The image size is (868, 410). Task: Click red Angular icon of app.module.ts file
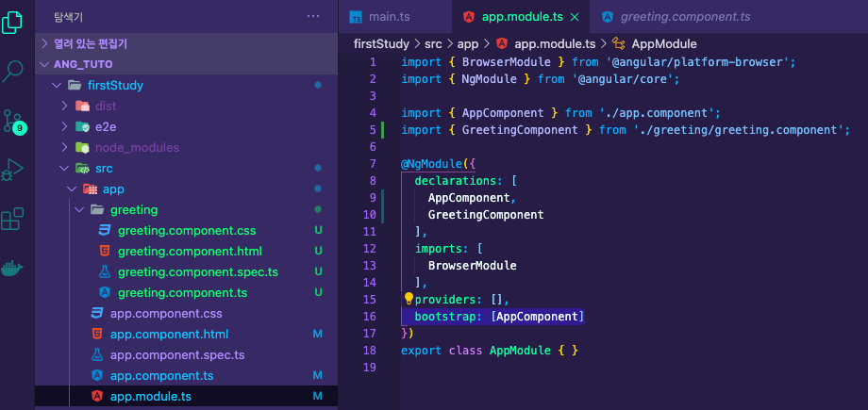tap(97, 396)
